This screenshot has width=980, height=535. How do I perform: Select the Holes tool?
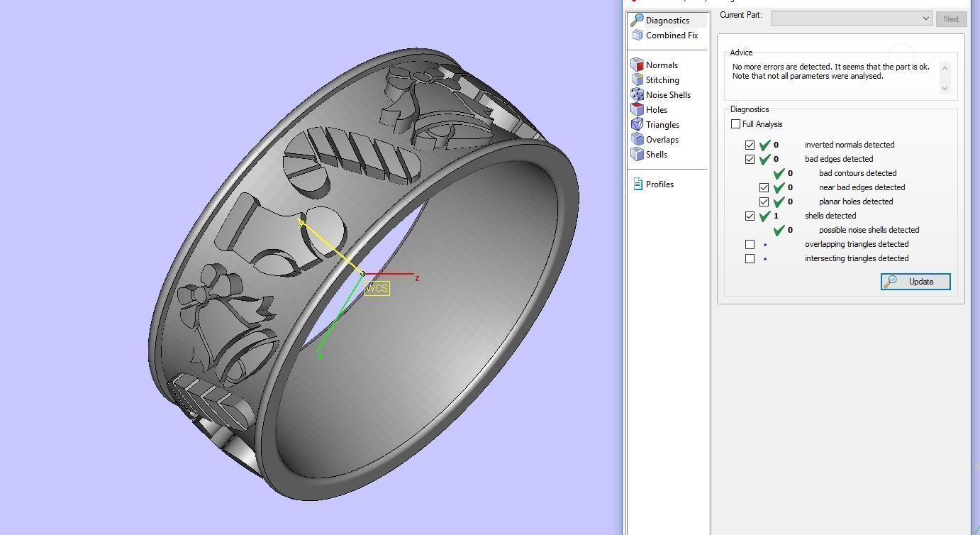click(x=650, y=110)
